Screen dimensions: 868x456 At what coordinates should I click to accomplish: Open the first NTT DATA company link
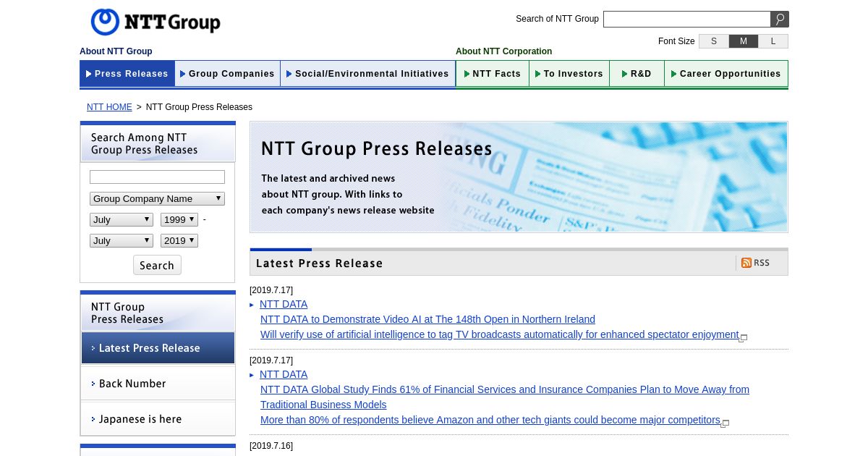tap(284, 304)
